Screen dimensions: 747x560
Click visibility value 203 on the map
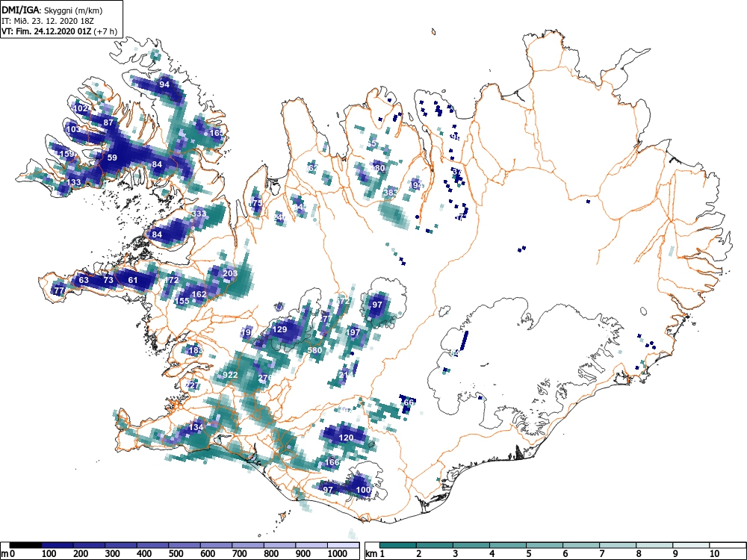click(x=230, y=273)
